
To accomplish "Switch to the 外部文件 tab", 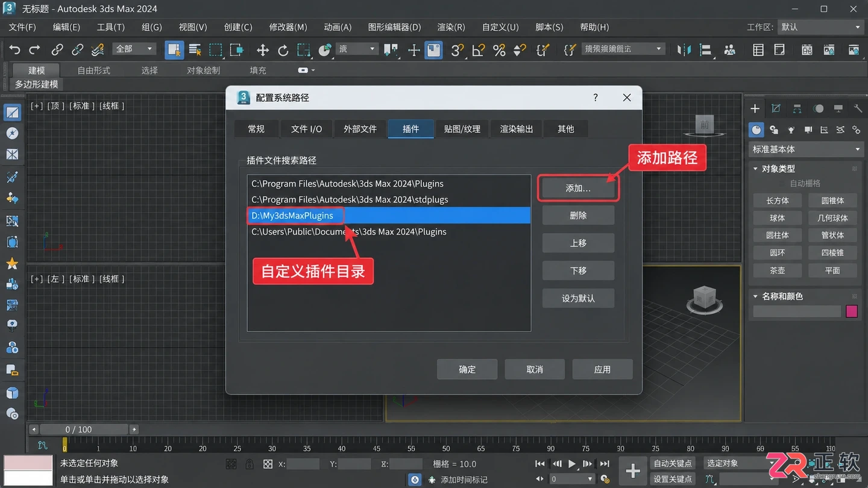I will pyautogui.click(x=360, y=129).
